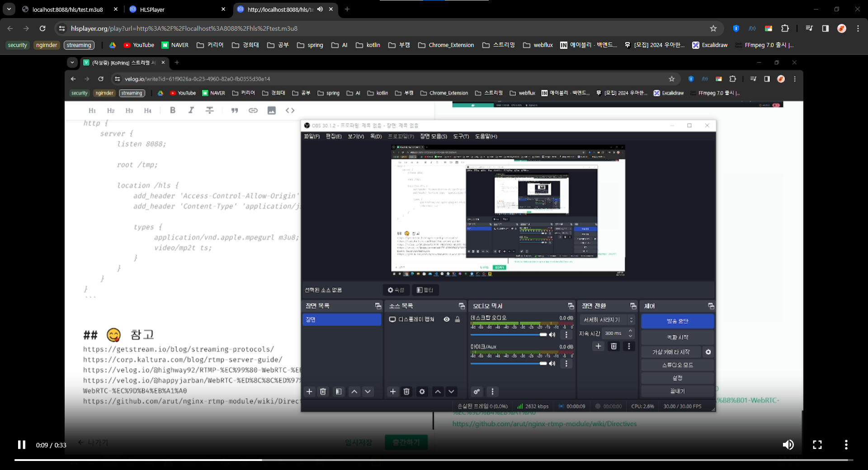The width and height of the screenshot is (868, 470).
Task: Adjust the 데스크탑 오디오 volume slider in OBS
Action: click(509, 335)
